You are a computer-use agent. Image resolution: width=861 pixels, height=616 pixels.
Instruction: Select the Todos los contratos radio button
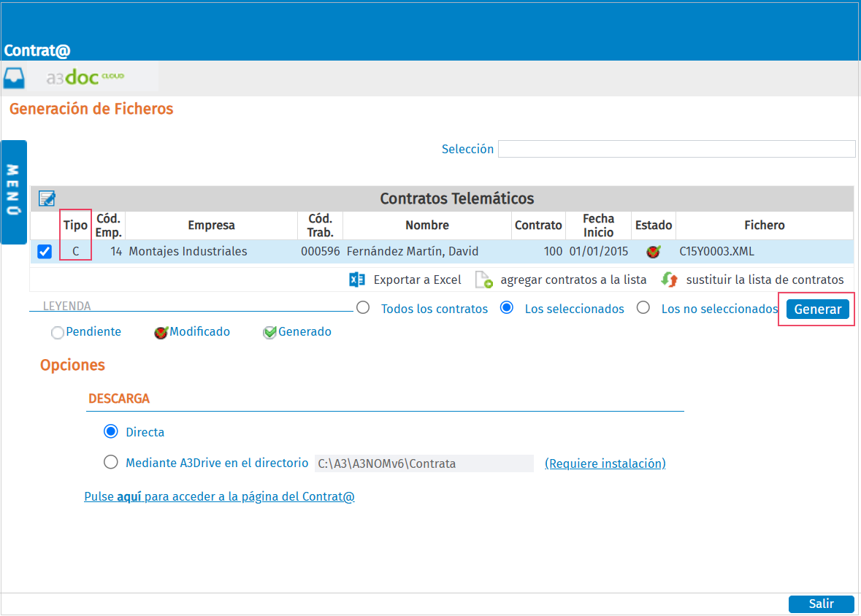[x=363, y=307]
